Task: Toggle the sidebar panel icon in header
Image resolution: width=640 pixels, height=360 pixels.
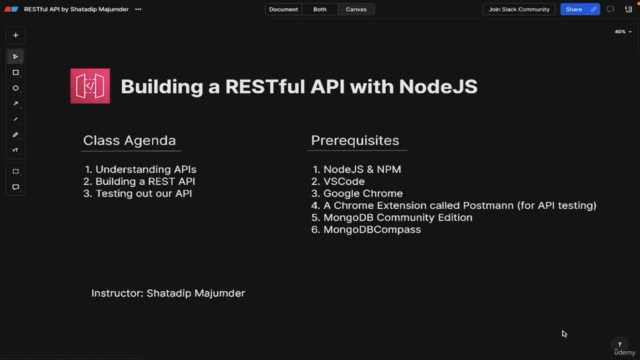Action: pos(629,9)
